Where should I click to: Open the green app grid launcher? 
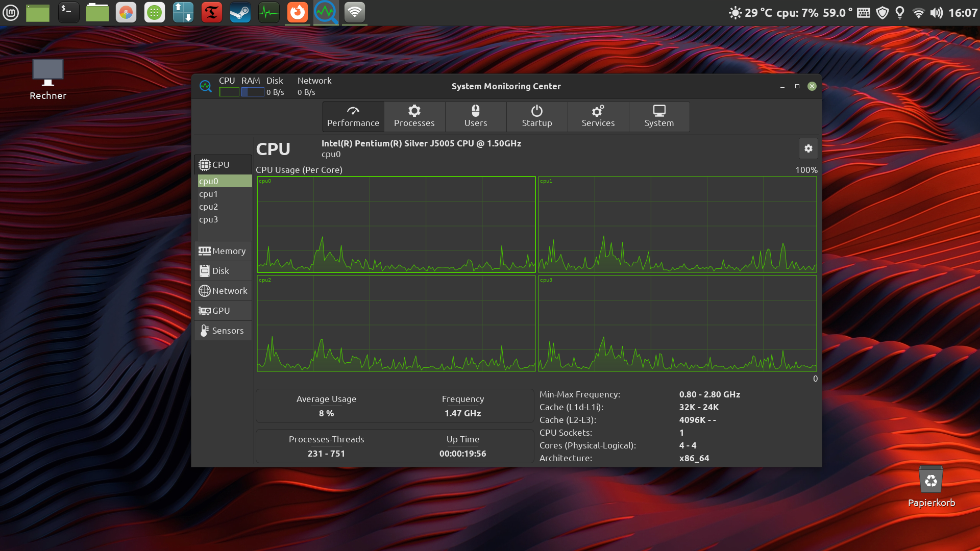click(x=154, y=12)
